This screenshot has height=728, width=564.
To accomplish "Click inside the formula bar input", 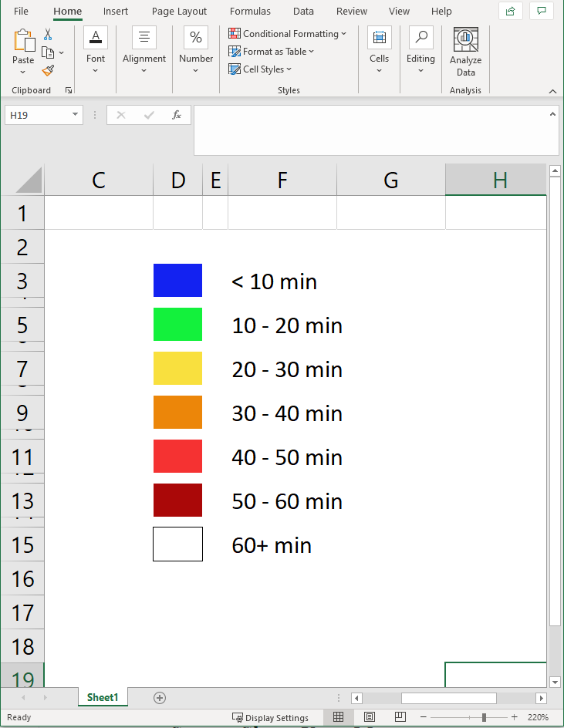I will click(x=370, y=130).
